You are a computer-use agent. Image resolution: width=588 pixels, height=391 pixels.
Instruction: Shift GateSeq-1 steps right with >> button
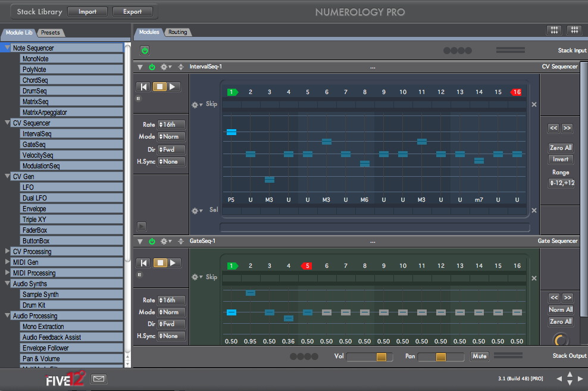click(x=567, y=298)
